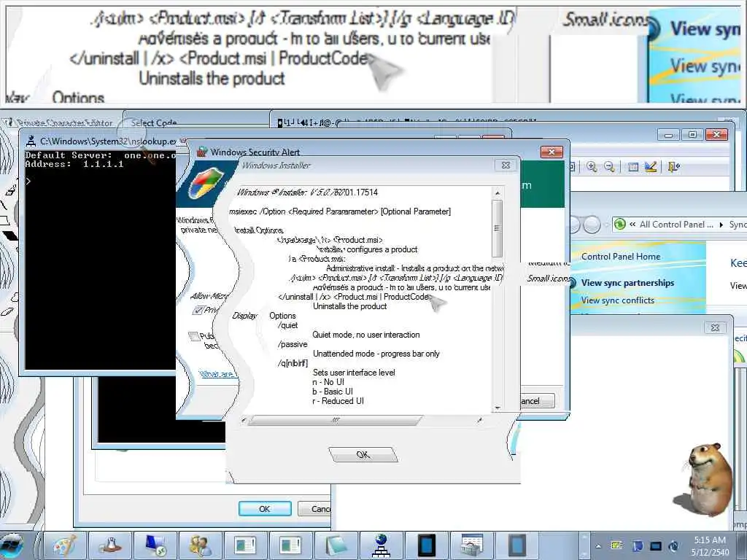Open View sync partnerships link
This screenshot has width=747, height=560.
pyautogui.click(x=627, y=282)
